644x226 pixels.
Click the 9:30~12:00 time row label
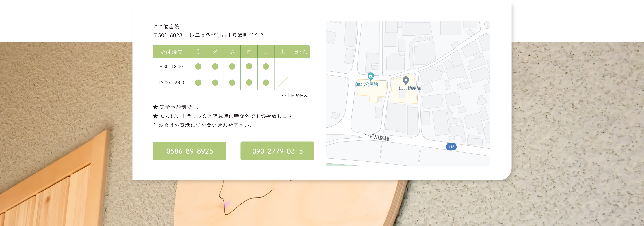pyautogui.click(x=171, y=67)
